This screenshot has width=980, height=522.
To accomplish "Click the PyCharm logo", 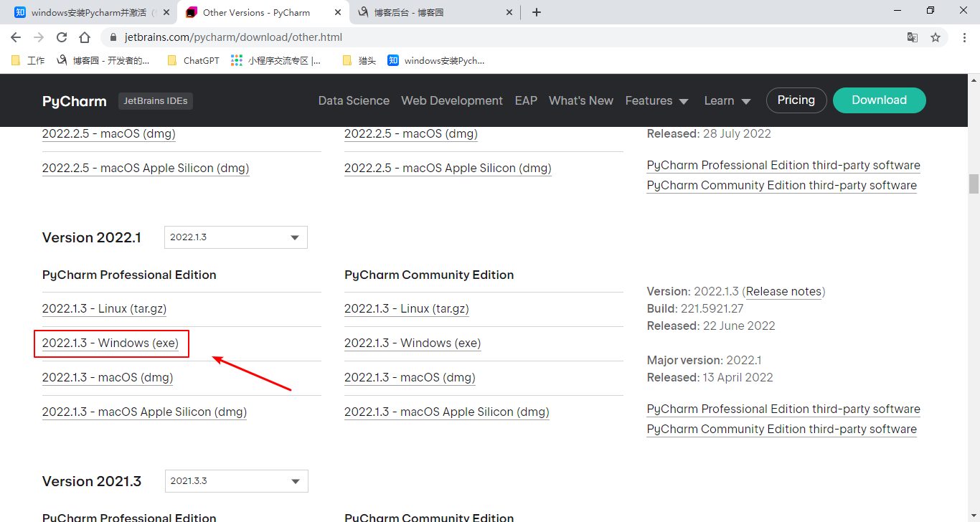I will [75, 101].
